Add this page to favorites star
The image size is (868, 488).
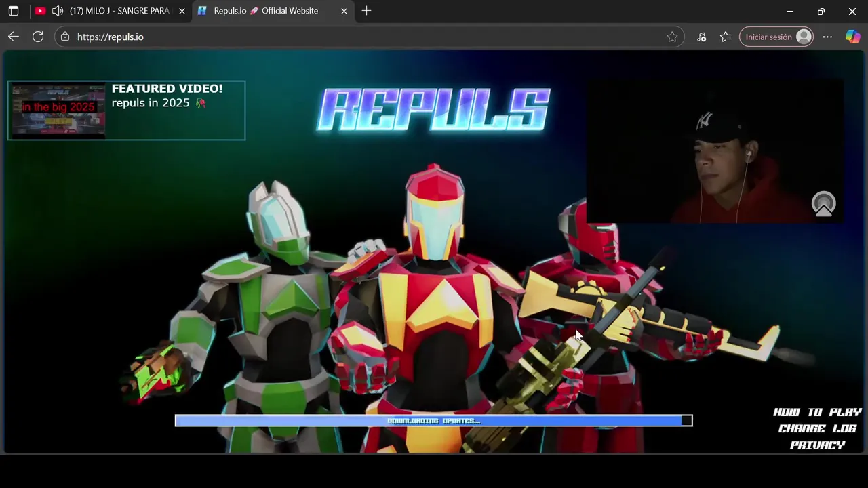pos(672,37)
